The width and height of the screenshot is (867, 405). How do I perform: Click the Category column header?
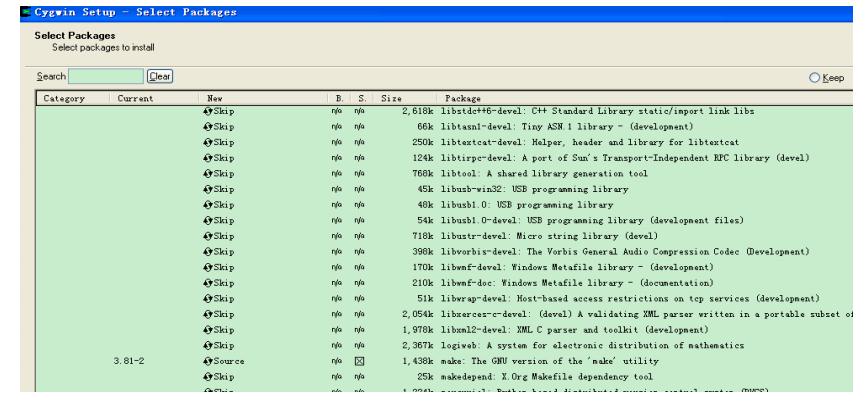click(x=63, y=99)
